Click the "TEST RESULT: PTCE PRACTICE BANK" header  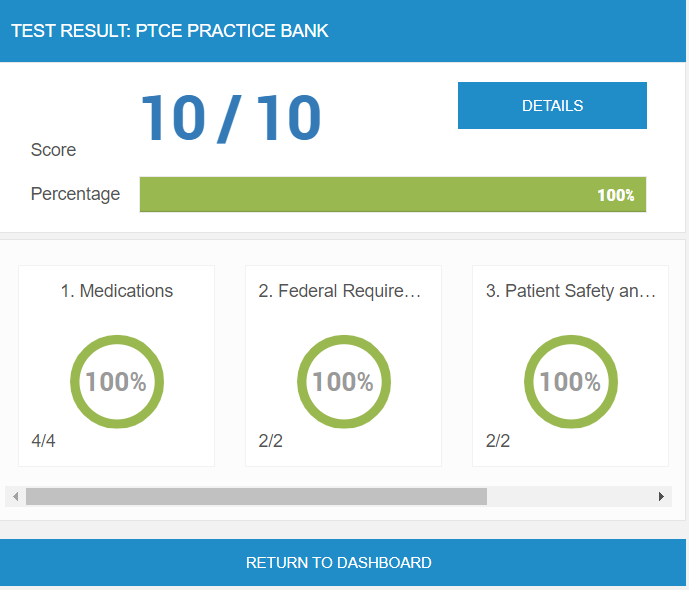pyautogui.click(x=170, y=31)
